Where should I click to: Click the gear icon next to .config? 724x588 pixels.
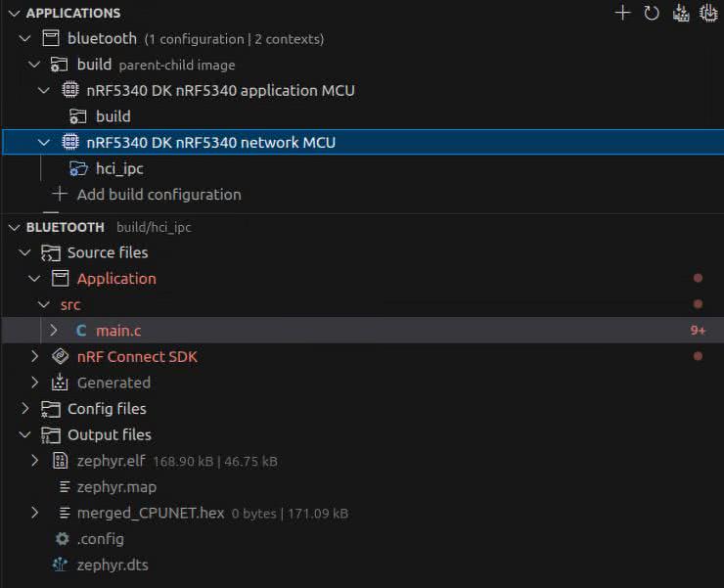click(x=63, y=538)
